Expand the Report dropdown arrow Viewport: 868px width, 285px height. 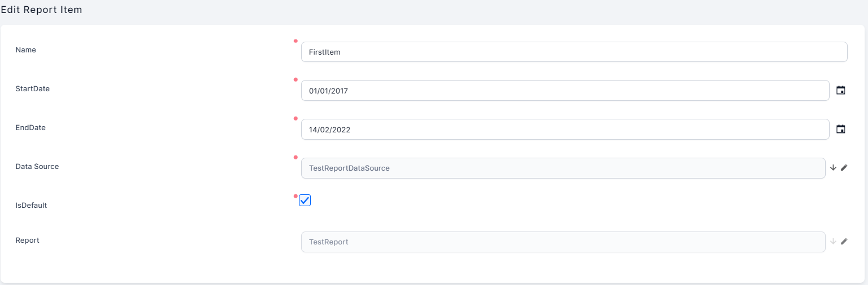tap(833, 242)
